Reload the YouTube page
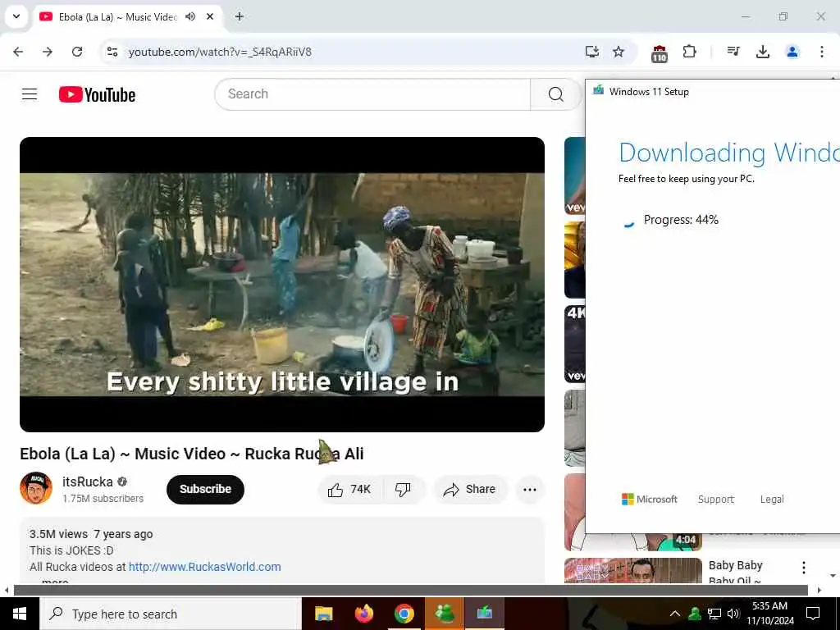The width and height of the screenshot is (840, 630). point(77,52)
